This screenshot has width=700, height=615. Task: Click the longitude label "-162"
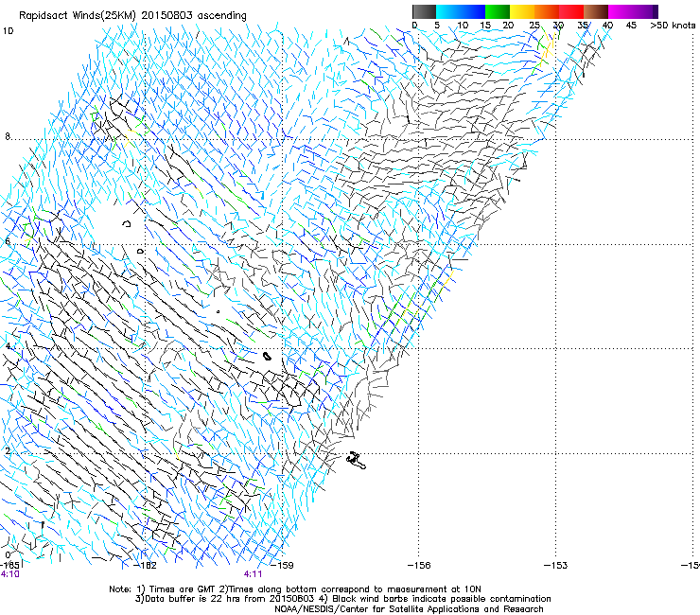(x=146, y=565)
